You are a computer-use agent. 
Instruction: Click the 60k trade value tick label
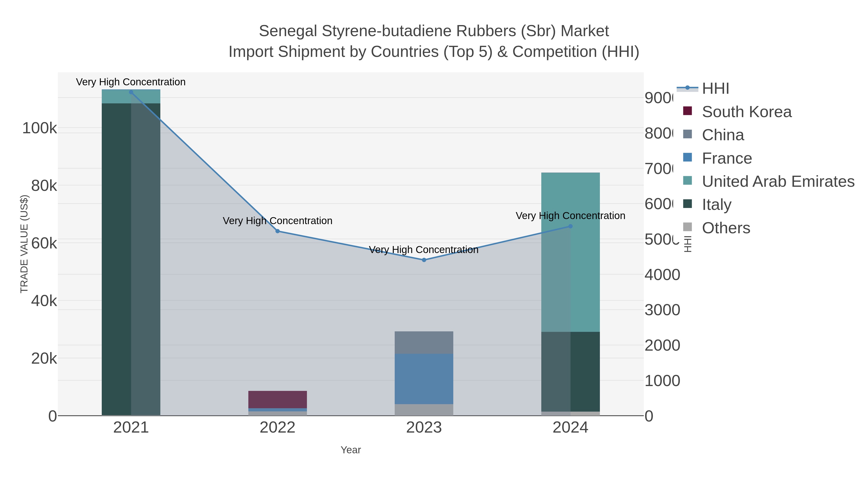tap(44, 243)
